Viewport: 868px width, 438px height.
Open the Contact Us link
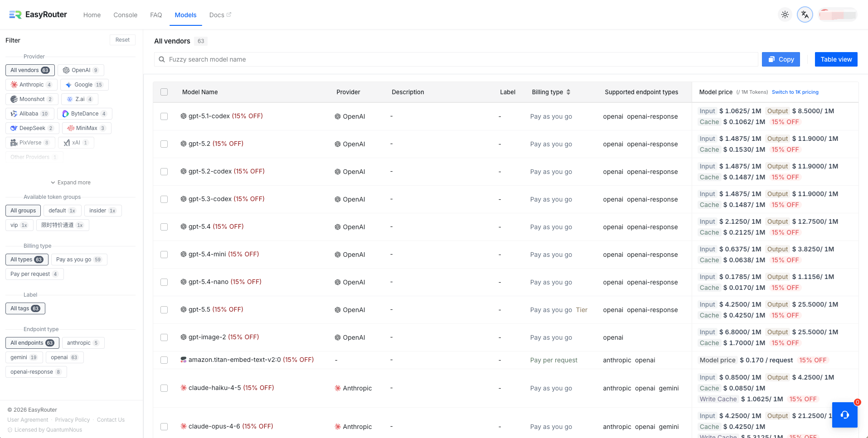tap(111, 420)
